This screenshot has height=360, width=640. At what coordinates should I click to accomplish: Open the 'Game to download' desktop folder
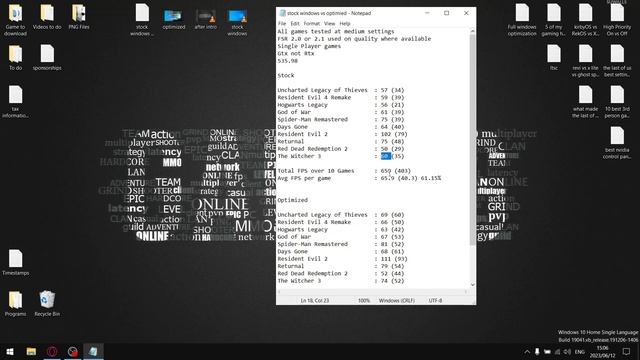click(x=15, y=19)
